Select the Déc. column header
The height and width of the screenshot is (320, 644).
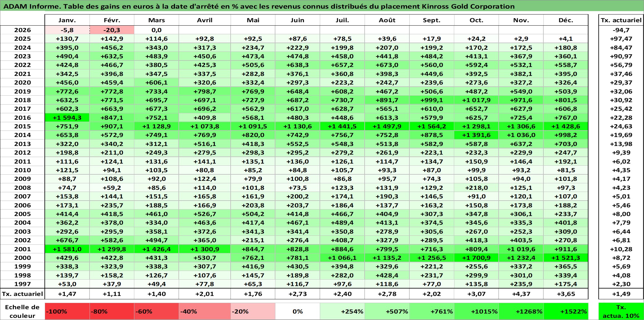pos(566,20)
